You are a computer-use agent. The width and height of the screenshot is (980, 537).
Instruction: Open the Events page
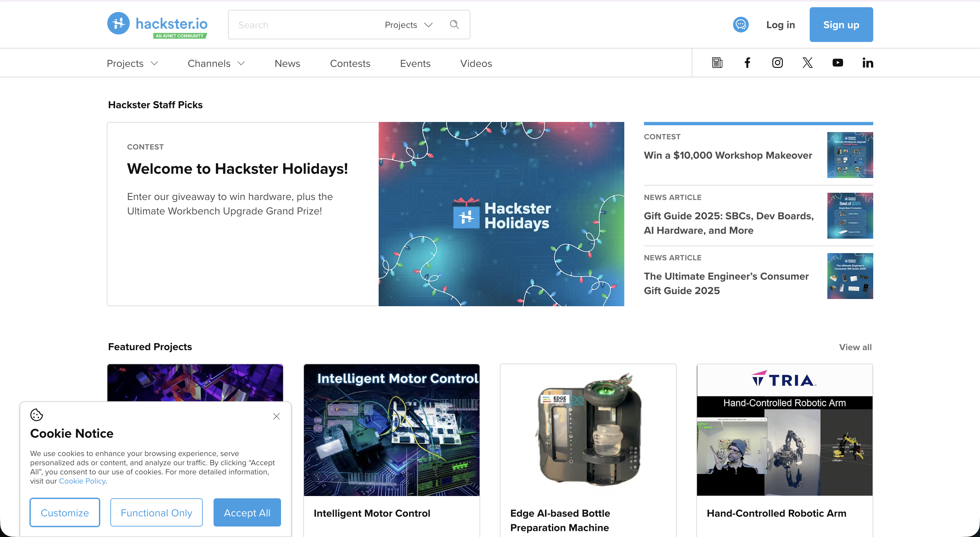415,63
